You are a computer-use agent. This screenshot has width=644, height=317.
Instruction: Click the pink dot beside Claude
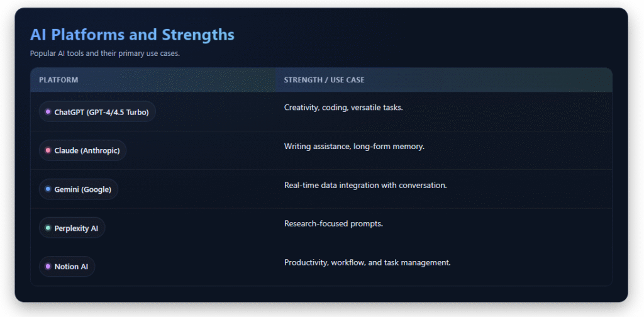(x=48, y=150)
